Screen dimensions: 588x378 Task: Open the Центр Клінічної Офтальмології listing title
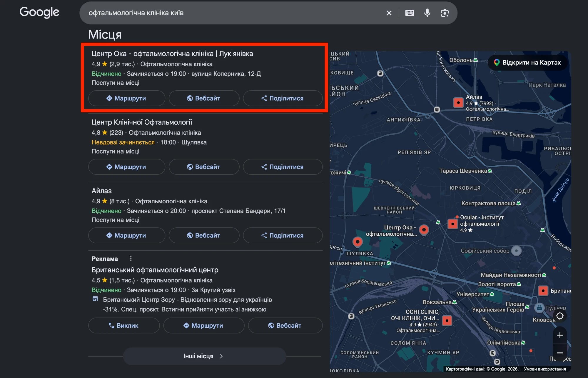[142, 122]
